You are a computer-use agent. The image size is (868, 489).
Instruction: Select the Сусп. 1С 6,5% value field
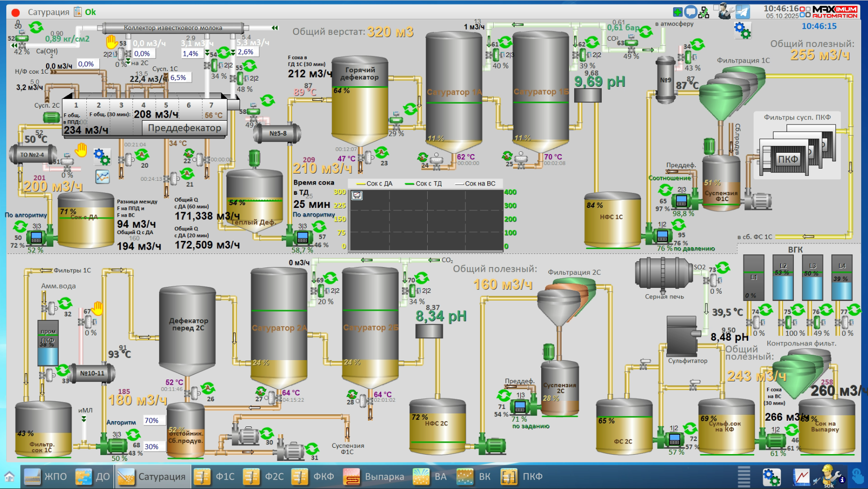pyautogui.click(x=178, y=78)
